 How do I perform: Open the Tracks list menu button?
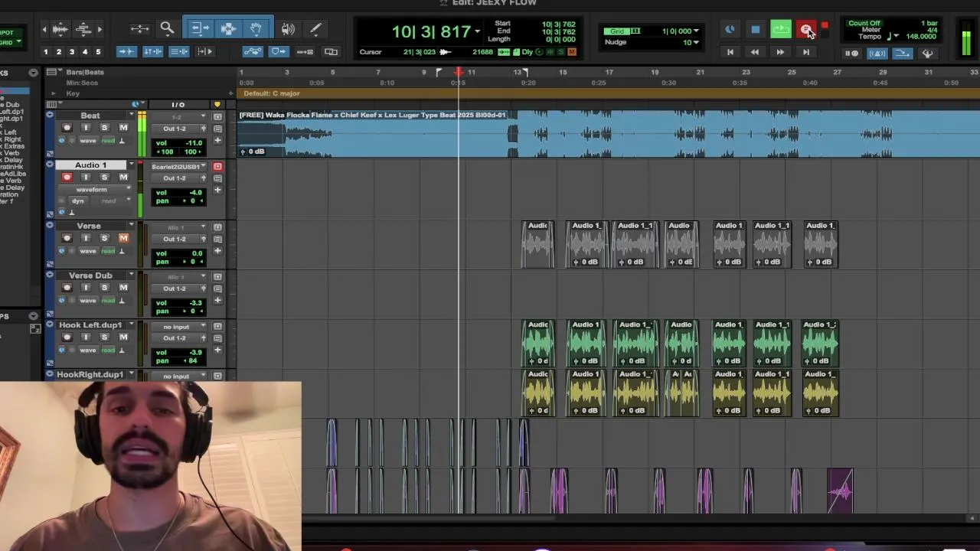point(33,73)
